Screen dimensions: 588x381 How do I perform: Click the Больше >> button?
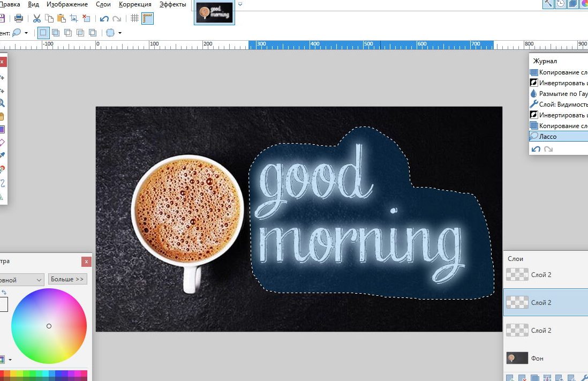67,279
